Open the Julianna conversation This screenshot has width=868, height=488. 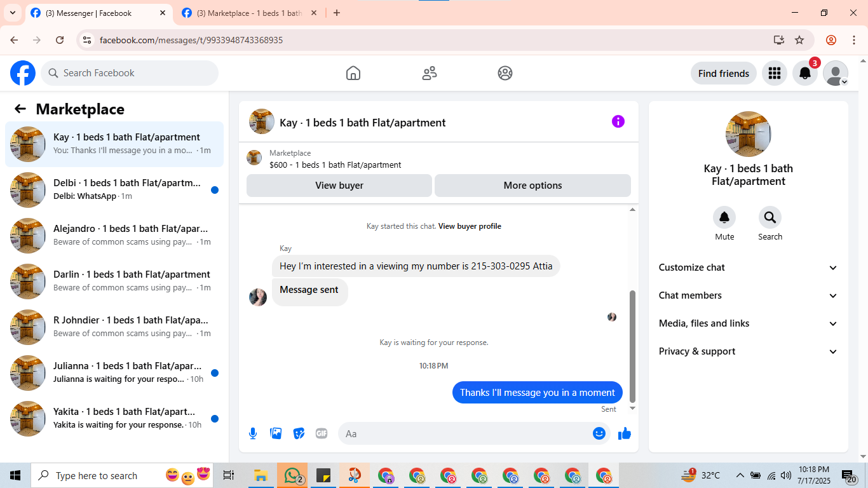[x=114, y=373]
